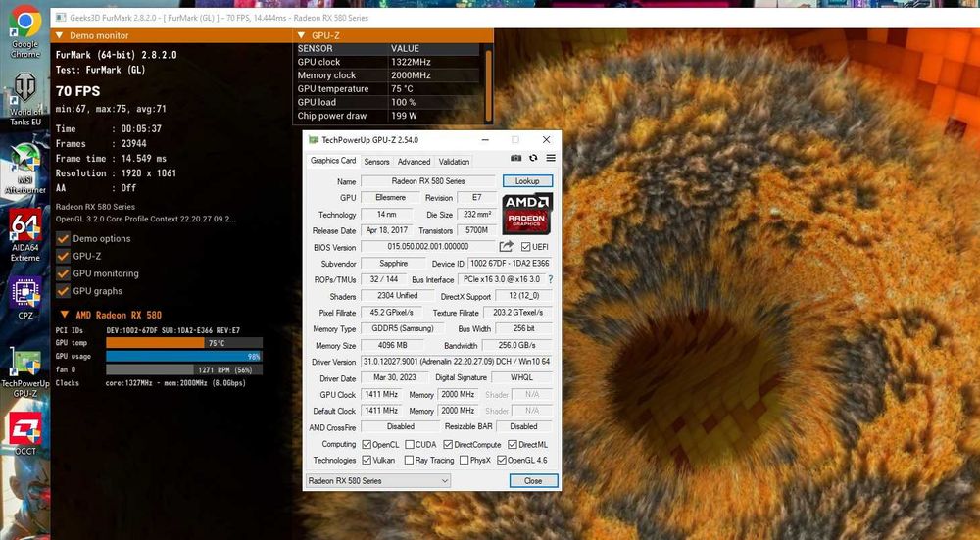Viewport: 980px width, 540px height.
Task: Launch OCCT desktop icon
Action: tap(25, 434)
